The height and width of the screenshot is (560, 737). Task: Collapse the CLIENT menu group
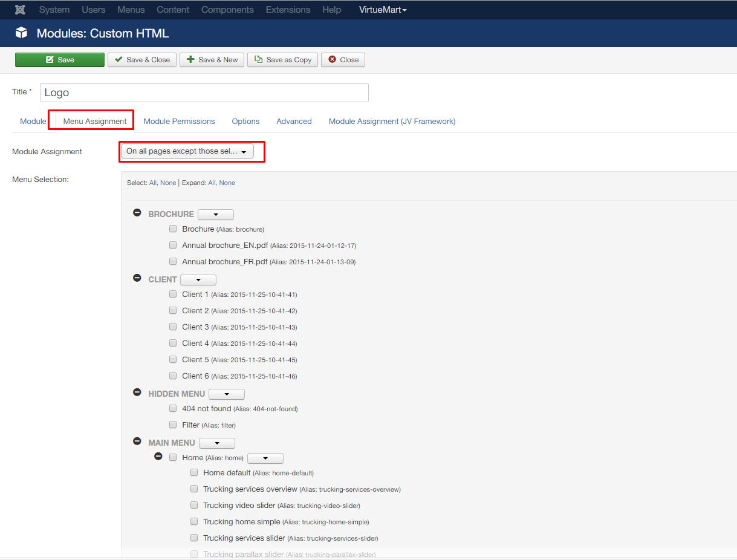click(x=137, y=279)
